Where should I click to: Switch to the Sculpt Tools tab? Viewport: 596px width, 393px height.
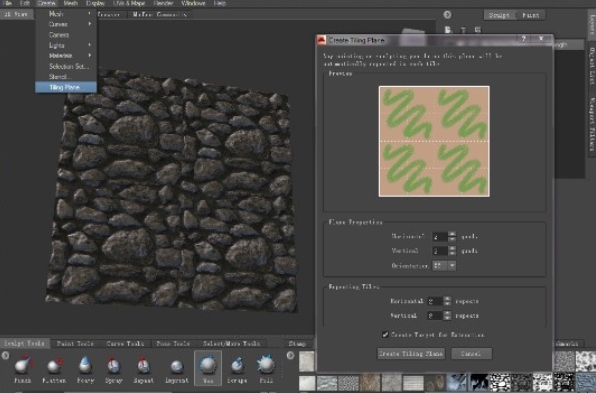tap(24, 343)
